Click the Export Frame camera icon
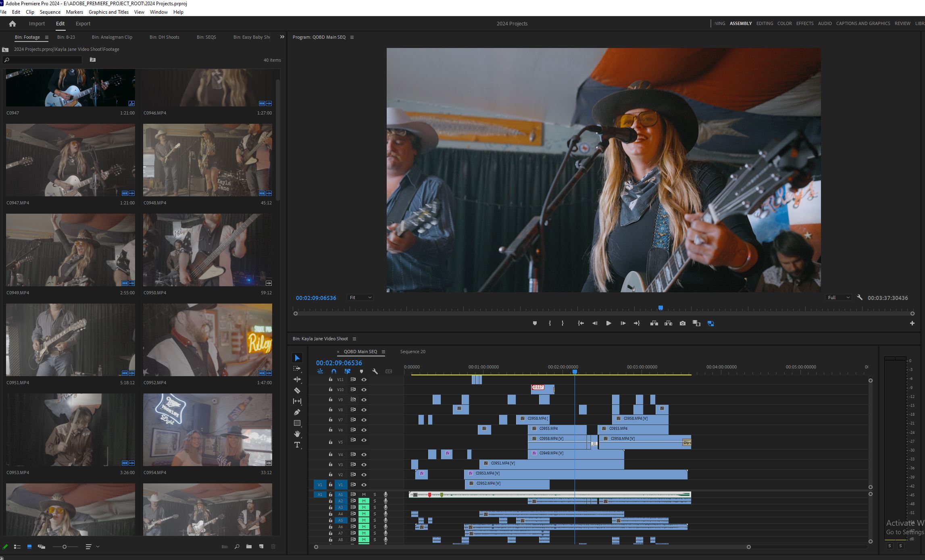Viewport: 925px width, 560px height. pos(682,323)
